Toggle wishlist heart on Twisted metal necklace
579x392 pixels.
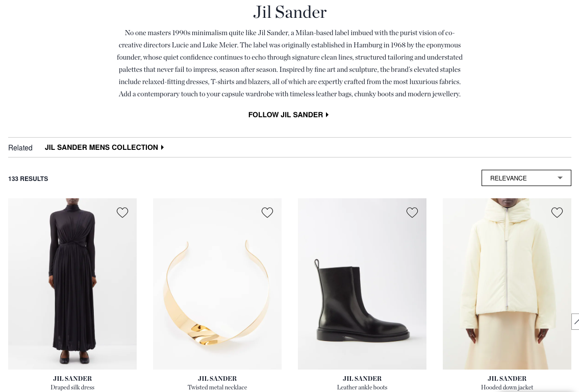[x=267, y=212]
